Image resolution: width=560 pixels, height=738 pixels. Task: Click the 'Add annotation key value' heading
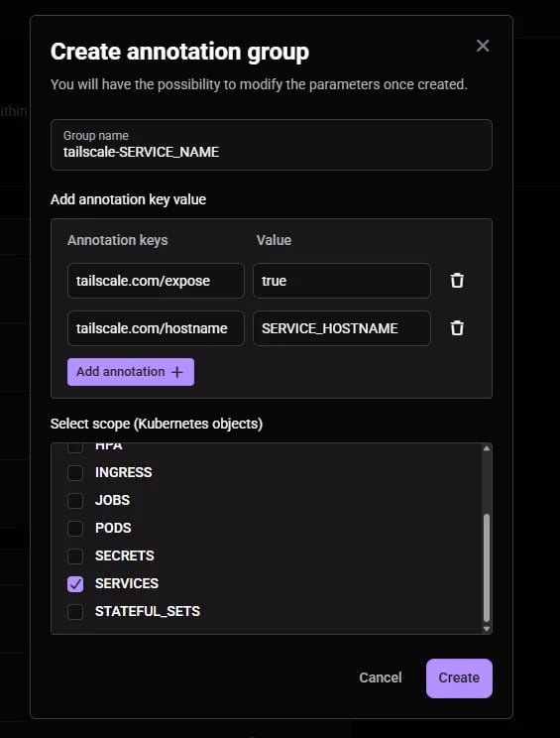[x=129, y=199]
